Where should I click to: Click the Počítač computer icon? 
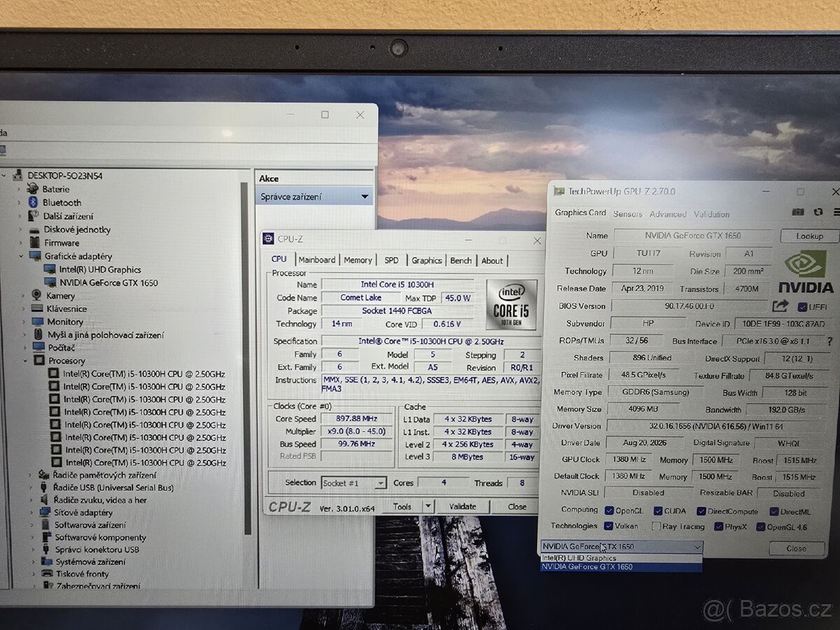coord(40,348)
